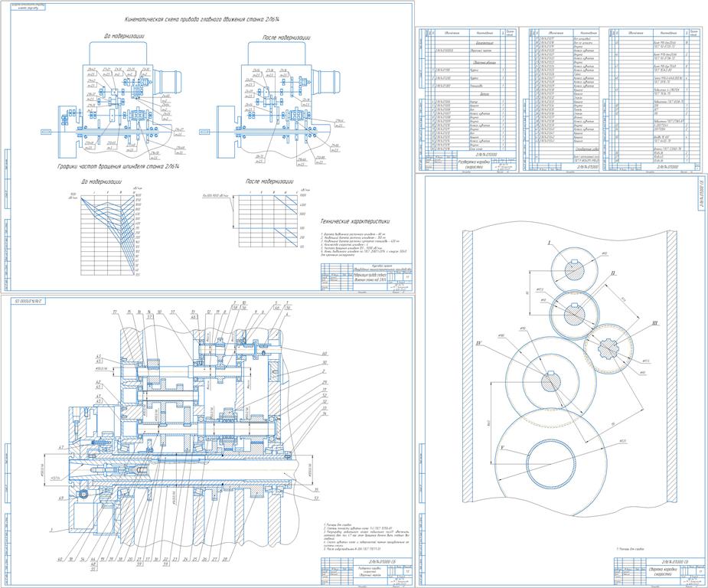Select 'После модернизации' label above right speed chart
708x588 pixels.
tap(269, 181)
